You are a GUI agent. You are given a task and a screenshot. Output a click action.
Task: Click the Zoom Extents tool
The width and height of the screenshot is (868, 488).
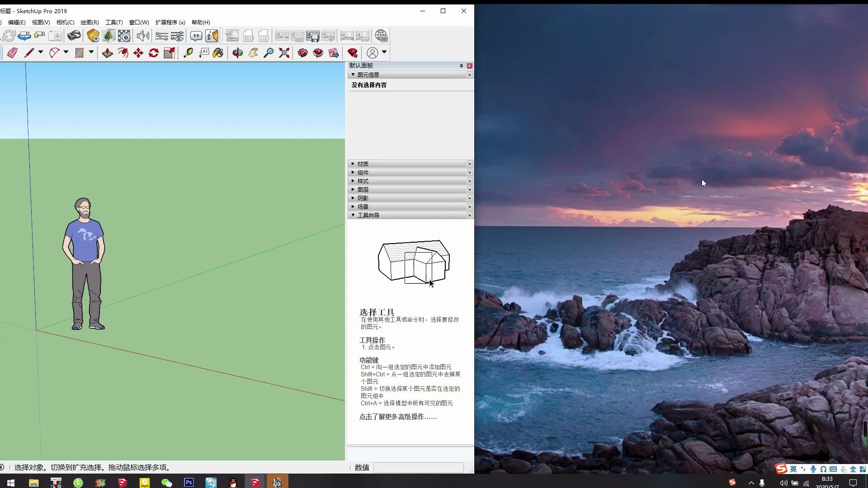(283, 53)
